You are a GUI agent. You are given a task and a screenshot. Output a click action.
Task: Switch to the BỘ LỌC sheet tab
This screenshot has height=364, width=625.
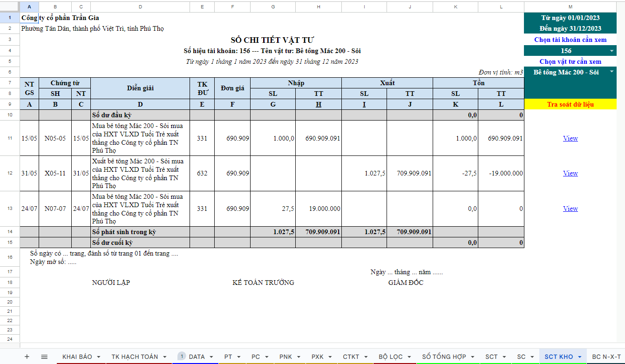click(x=390, y=357)
